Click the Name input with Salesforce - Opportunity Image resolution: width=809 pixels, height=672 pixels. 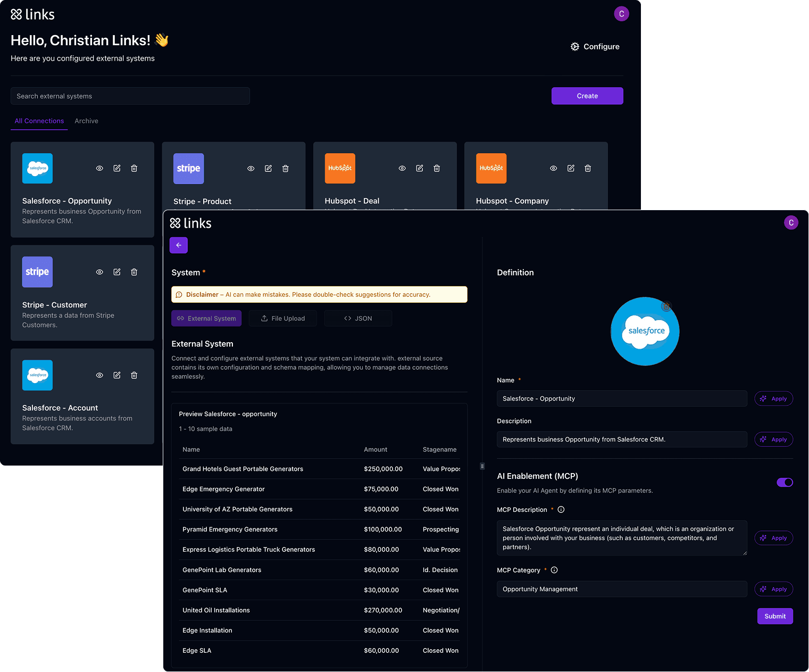[622, 399]
